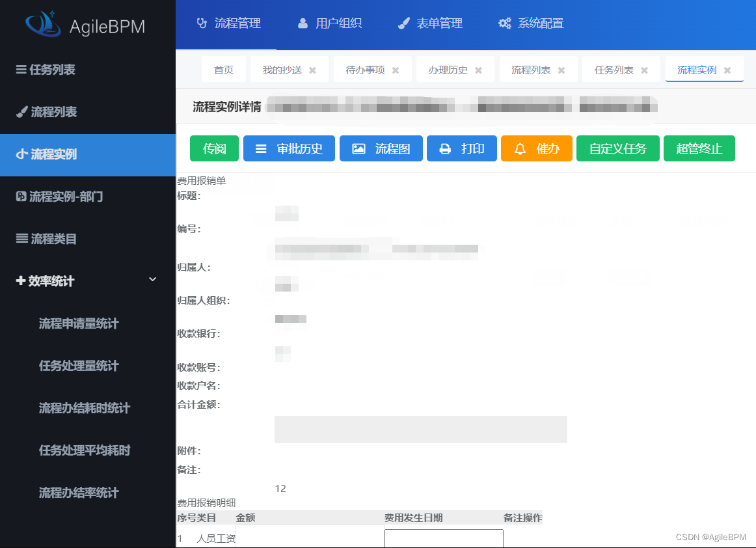
Task: Click the date input in 人员工资 row
Action: point(443,538)
